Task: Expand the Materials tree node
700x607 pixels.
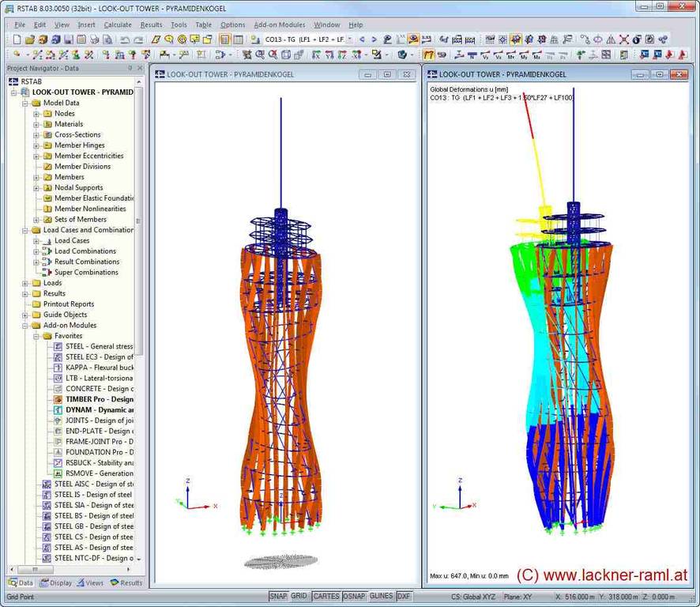Action: point(36,125)
